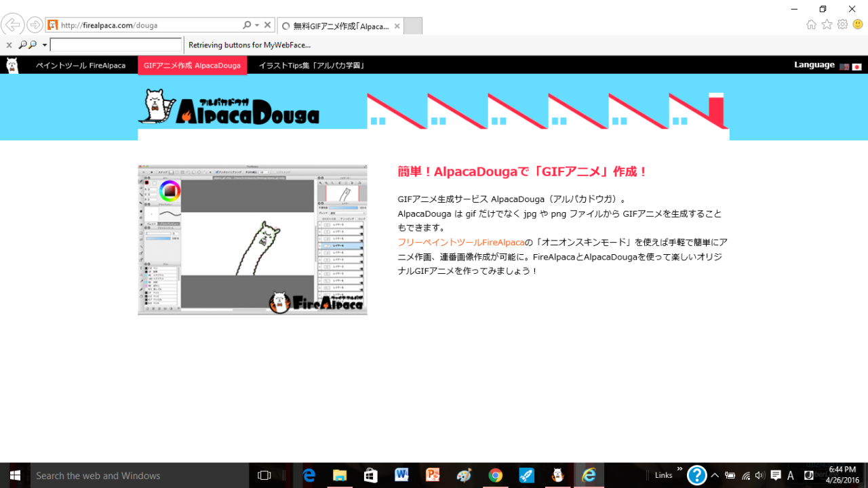The image size is (868, 488).
Task: Open Google Chrome from the taskbar
Action: [x=495, y=475]
